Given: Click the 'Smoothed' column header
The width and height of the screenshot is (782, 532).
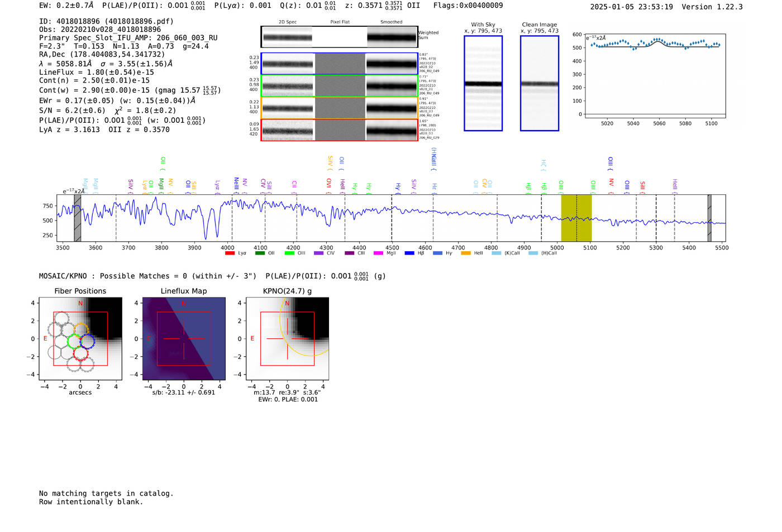Looking at the screenshot, I should click(392, 22).
